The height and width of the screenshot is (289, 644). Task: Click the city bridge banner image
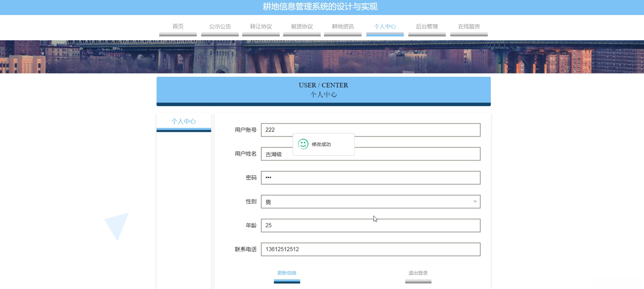coord(322,57)
